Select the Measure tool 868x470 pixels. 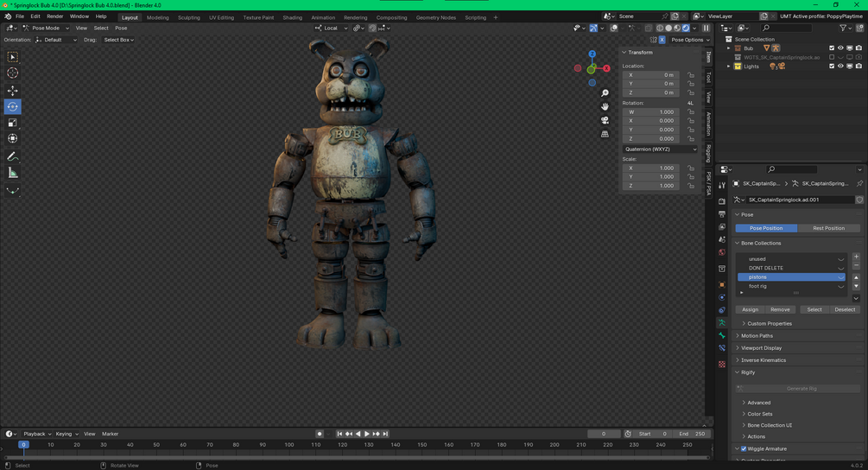12,173
